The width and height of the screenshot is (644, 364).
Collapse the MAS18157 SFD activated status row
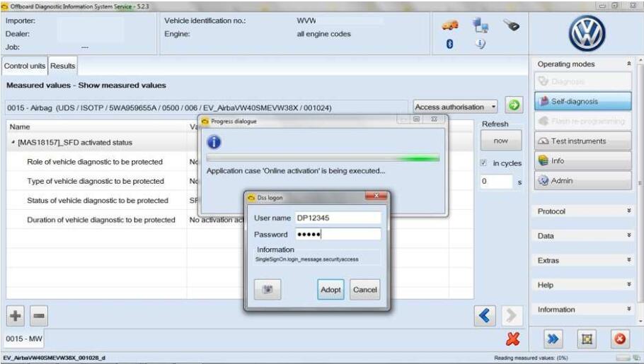(13, 142)
